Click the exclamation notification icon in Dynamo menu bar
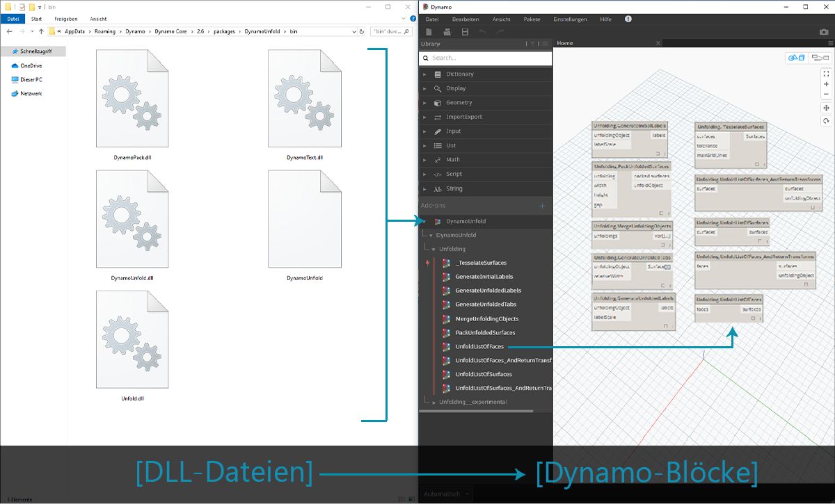 [x=628, y=19]
